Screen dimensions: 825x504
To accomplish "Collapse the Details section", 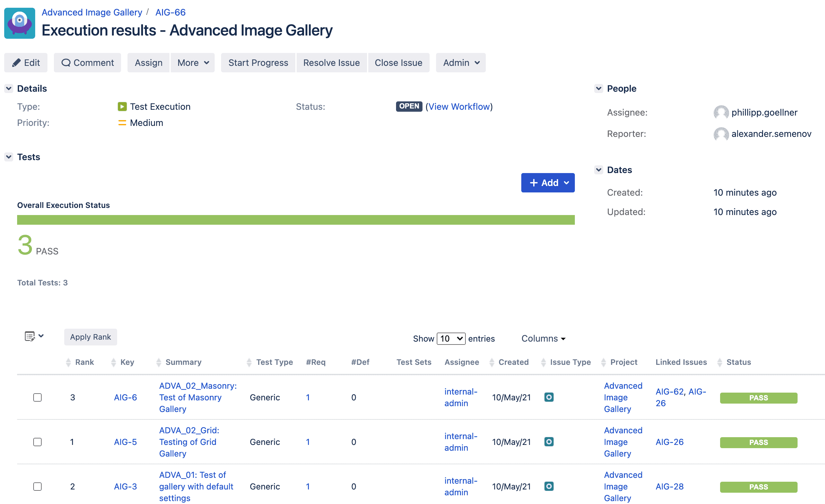I will 9,88.
